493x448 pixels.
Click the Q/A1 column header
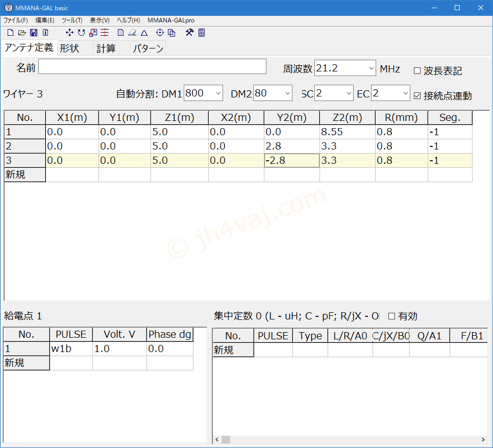coord(430,336)
